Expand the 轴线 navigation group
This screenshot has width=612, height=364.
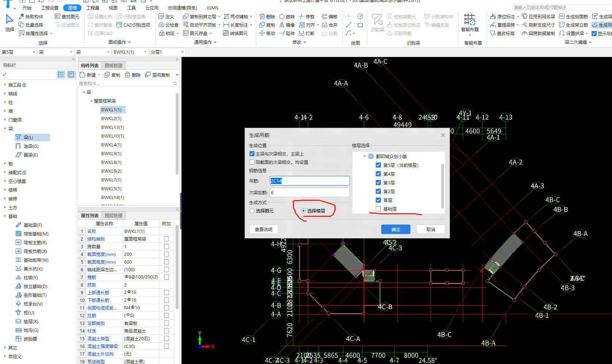coord(5,93)
